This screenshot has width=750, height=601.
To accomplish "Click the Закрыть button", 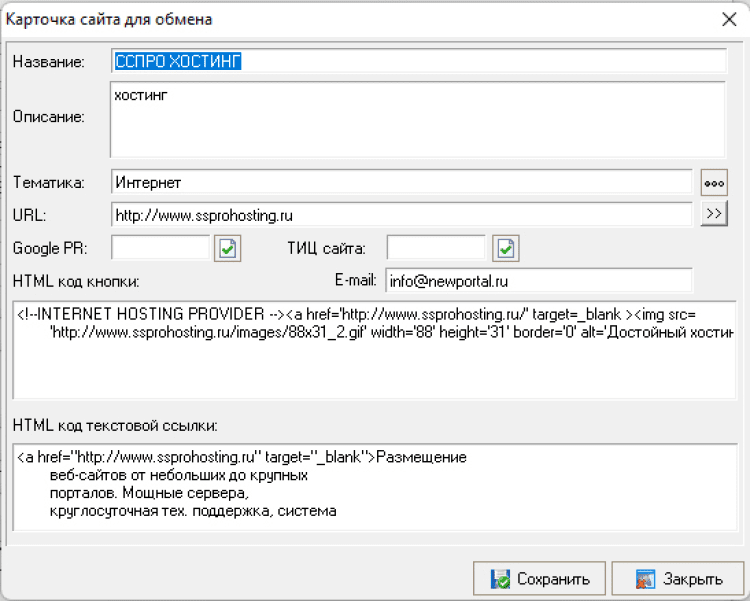I will (x=678, y=579).
